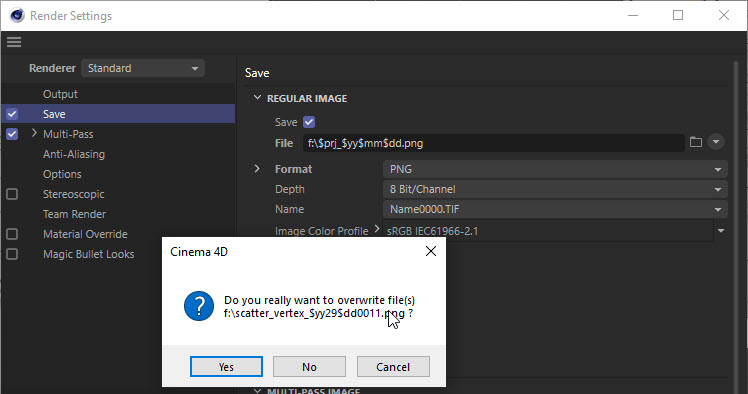This screenshot has height=394, width=748.
Task: Open the hamburger menu in Render Settings
Action: pyautogui.click(x=14, y=42)
